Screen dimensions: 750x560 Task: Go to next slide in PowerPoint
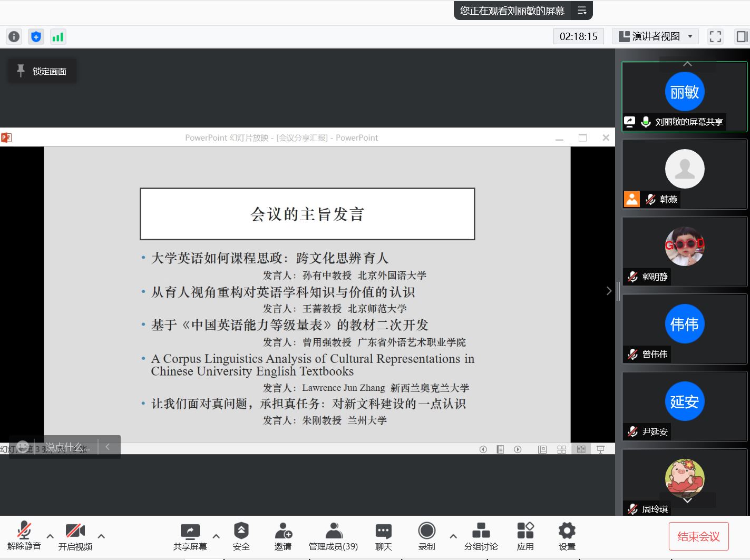[518, 449]
